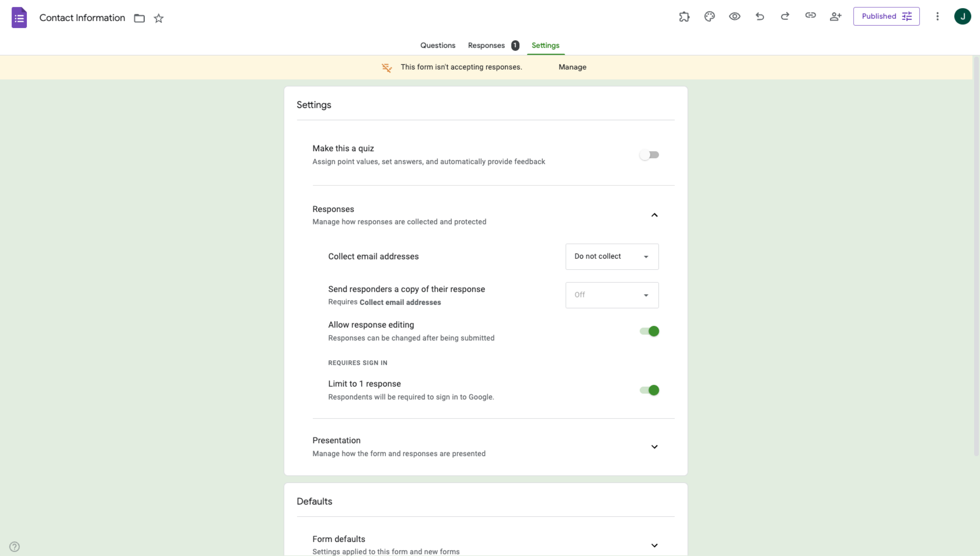Screen dimensions: 980x556
Task: Undo the last change
Action: [759, 16]
